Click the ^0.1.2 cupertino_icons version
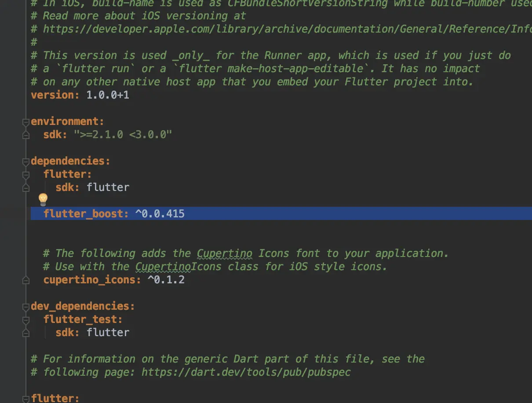Image resolution: width=532 pixels, height=403 pixels. point(166,280)
